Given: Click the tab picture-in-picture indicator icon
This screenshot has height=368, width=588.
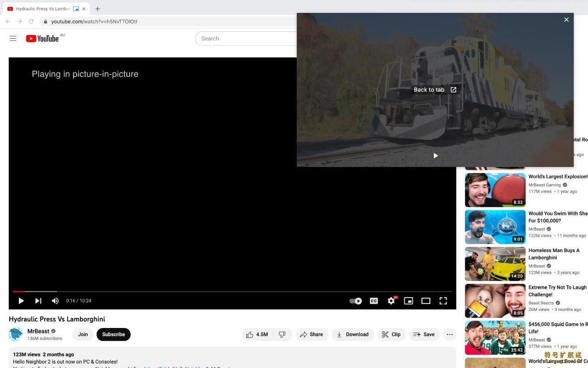Looking at the screenshot, I should click(76, 9).
